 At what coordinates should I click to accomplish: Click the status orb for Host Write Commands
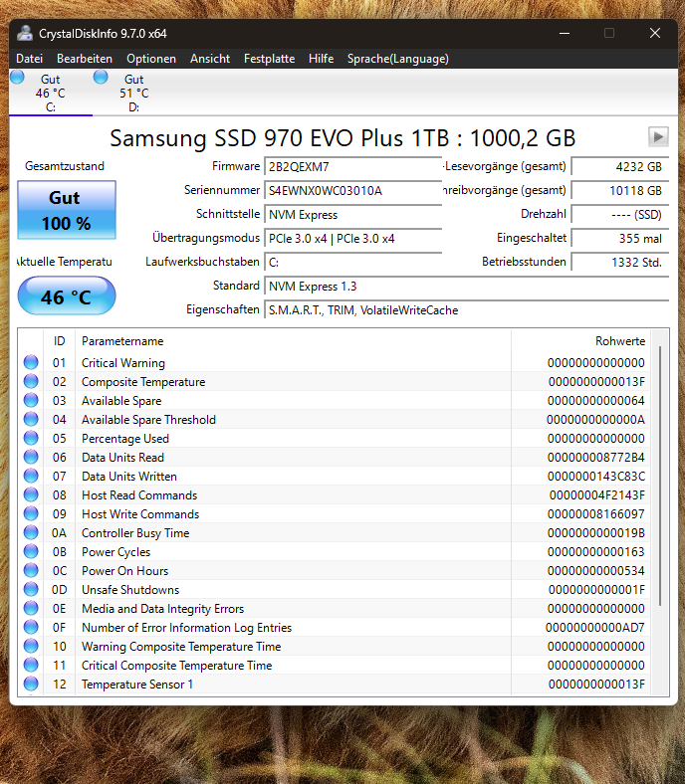31,513
